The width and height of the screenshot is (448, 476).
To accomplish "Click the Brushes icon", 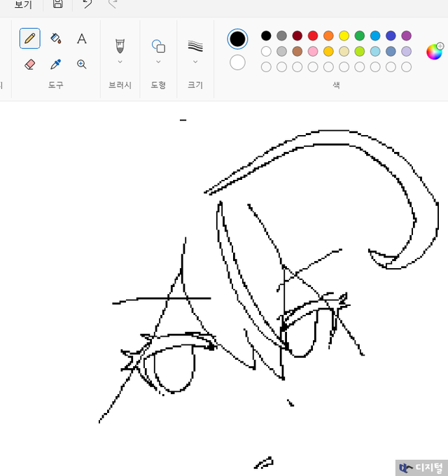I will [120, 45].
